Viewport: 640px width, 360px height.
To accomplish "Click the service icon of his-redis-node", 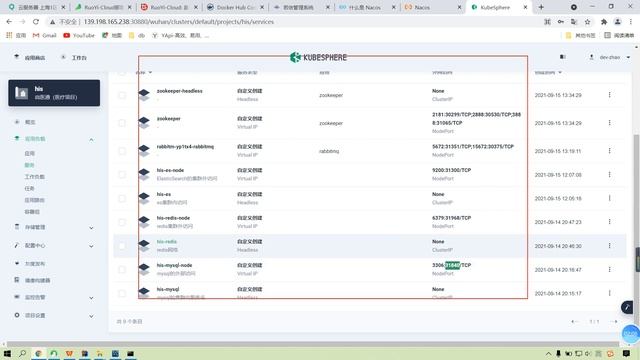I will (x=144, y=222).
